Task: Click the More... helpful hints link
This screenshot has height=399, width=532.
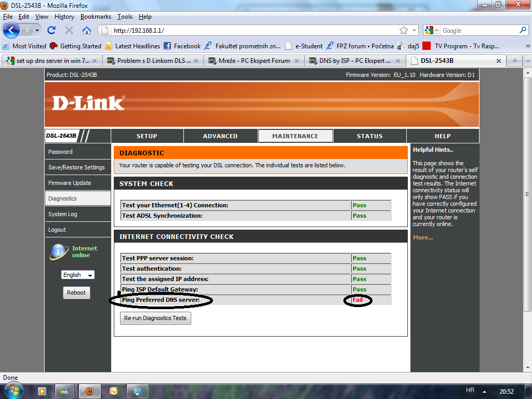Action: click(423, 237)
